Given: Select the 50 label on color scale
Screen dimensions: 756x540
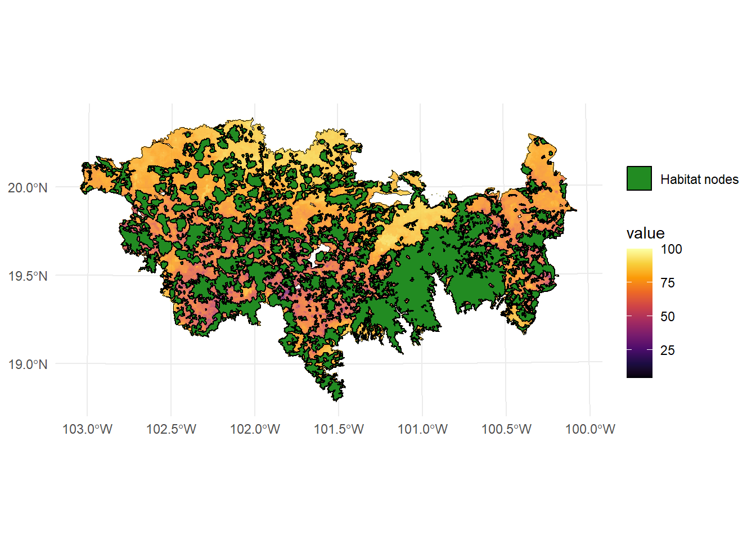Looking at the screenshot, I should 668,317.
